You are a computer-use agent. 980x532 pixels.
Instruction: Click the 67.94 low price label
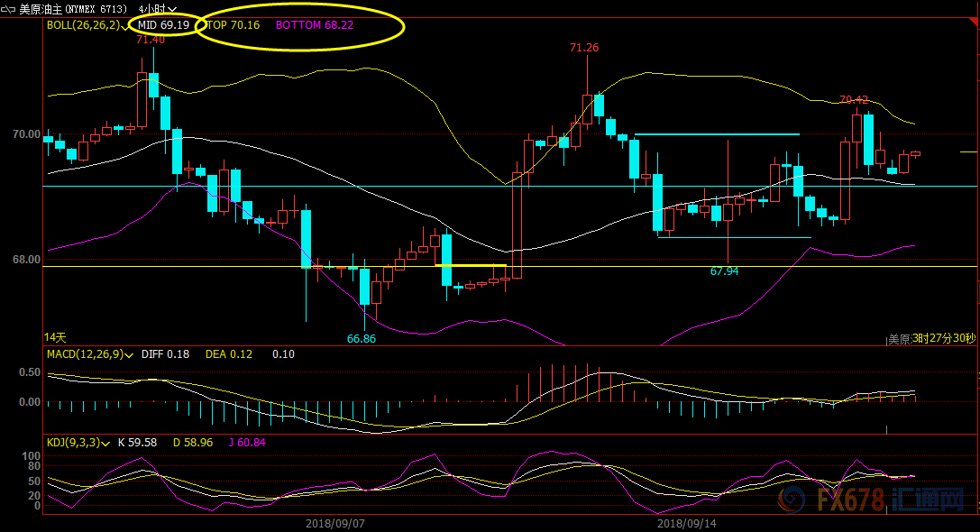[724, 271]
